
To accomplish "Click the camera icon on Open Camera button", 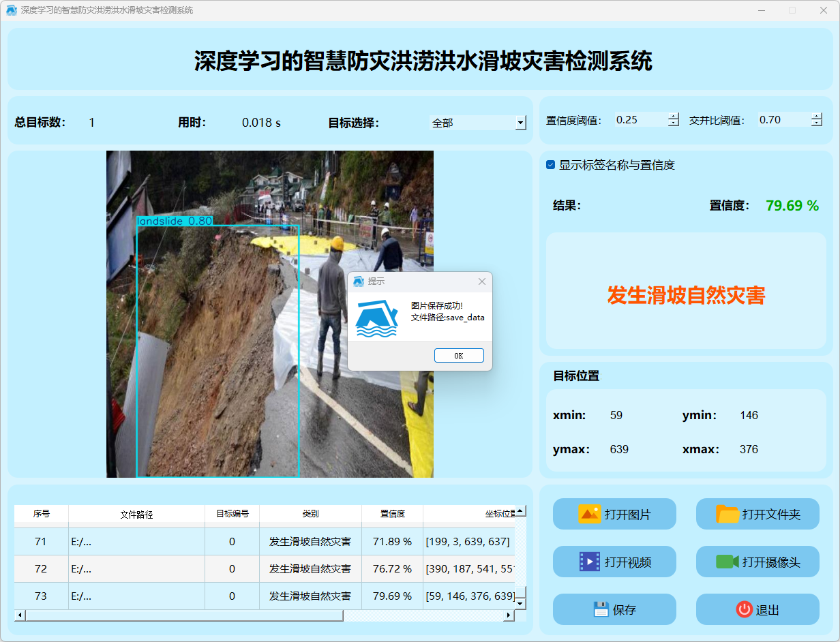I will [x=727, y=562].
